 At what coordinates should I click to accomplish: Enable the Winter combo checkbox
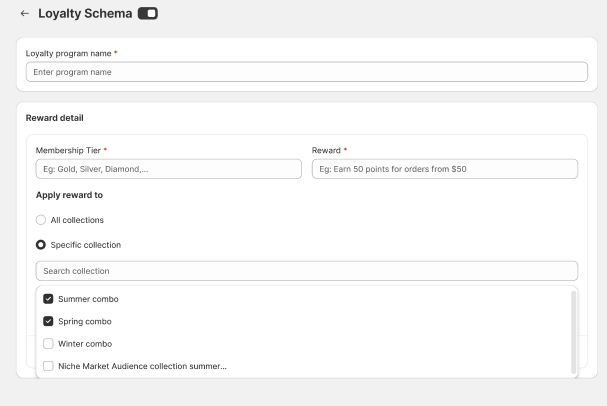pyautogui.click(x=48, y=344)
